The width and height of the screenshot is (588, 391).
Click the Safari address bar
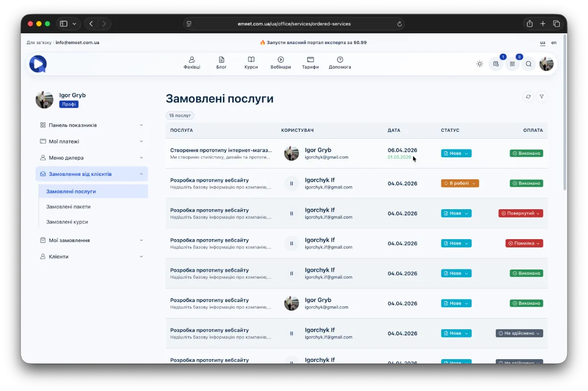(x=294, y=24)
